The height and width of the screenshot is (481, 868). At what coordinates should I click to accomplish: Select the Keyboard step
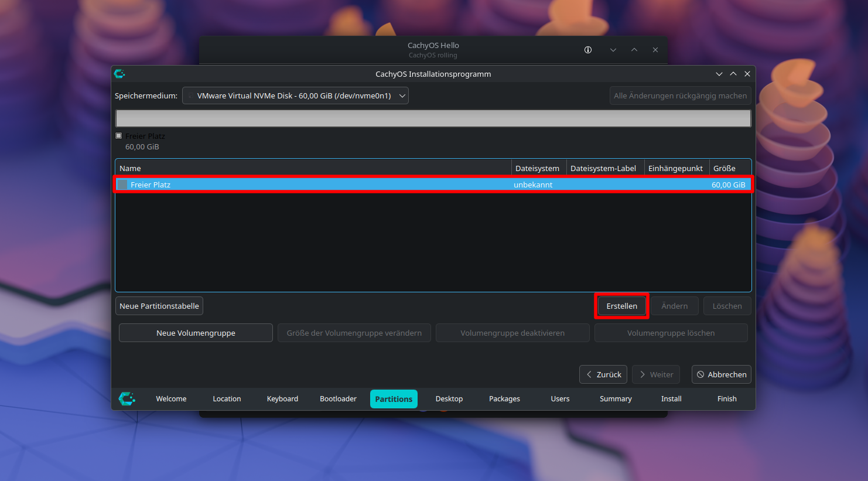pos(282,399)
